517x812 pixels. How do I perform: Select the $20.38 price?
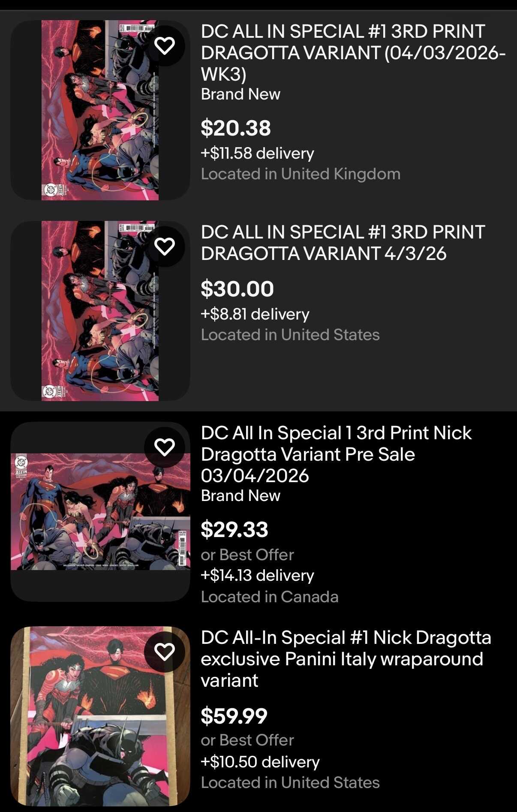236,128
